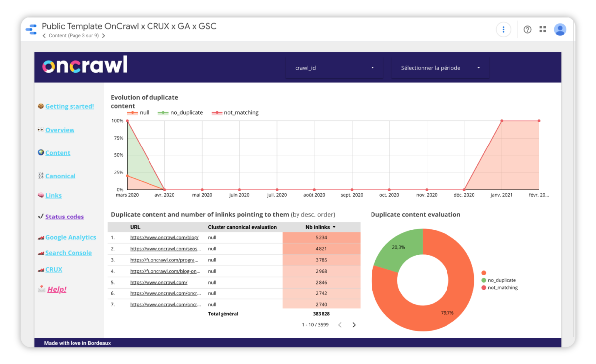Open the Content page link
This screenshot has width=596, height=364.
click(x=58, y=153)
